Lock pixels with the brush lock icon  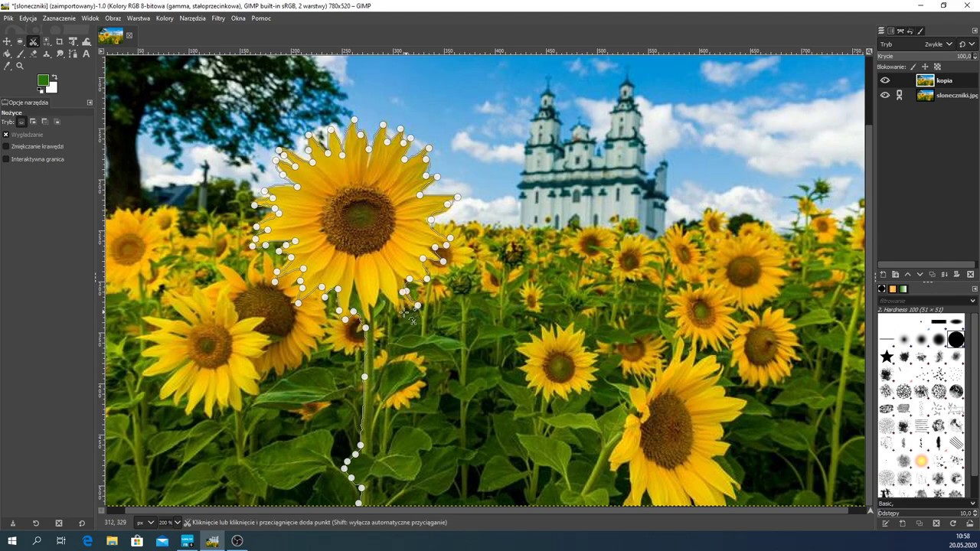pos(913,67)
